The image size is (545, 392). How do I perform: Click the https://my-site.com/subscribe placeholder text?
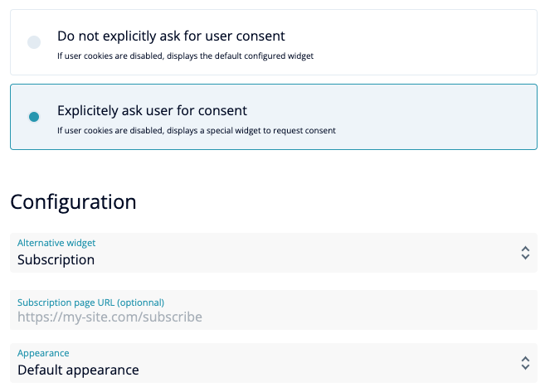(x=109, y=317)
